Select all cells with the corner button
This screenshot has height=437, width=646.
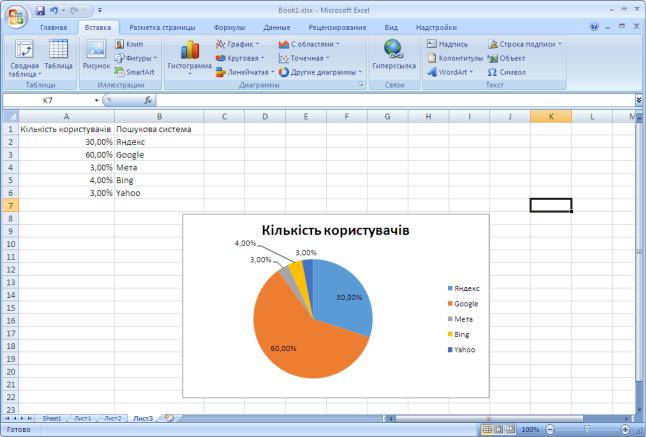coord(11,117)
